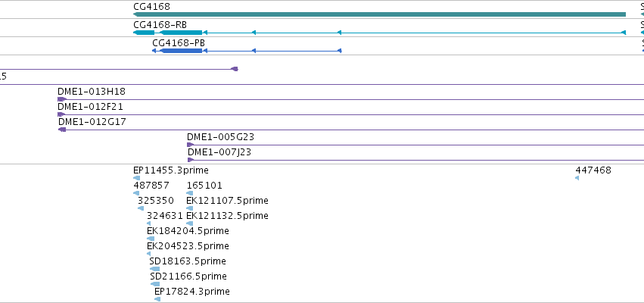Screen dimensions: 644x303
Task: Select the EK184204.5prime label
Action: click(188, 231)
